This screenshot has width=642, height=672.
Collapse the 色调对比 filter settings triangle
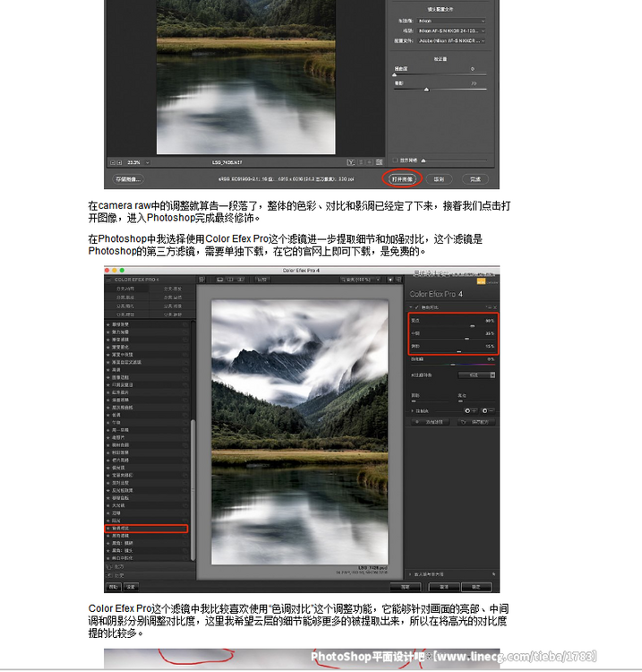click(411, 307)
